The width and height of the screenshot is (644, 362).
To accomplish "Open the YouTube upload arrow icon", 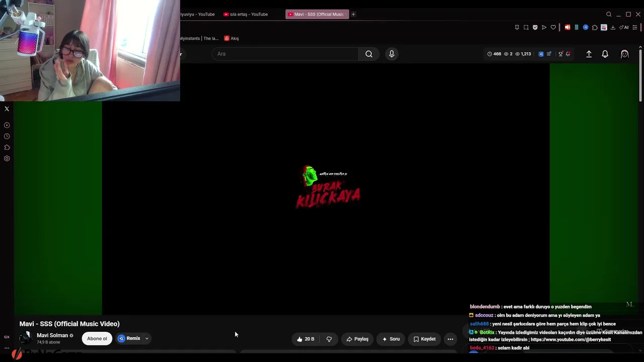I will [x=589, y=54].
